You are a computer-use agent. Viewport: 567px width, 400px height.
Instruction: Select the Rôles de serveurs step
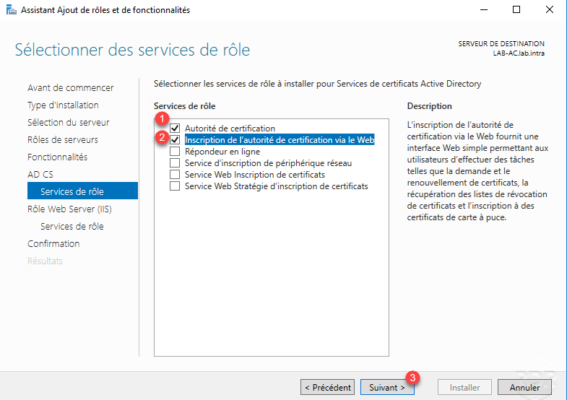pos(63,140)
